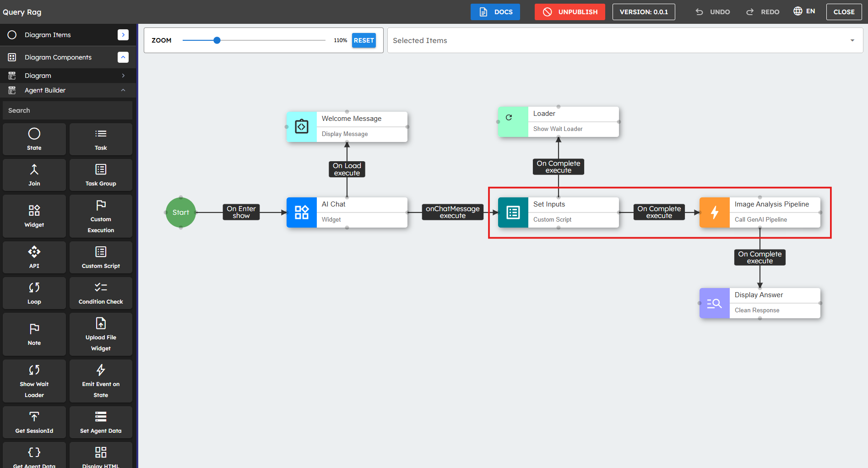Screen dimensions: 868x468
Task: Click the Upload File Widget component
Action: point(101,334)
